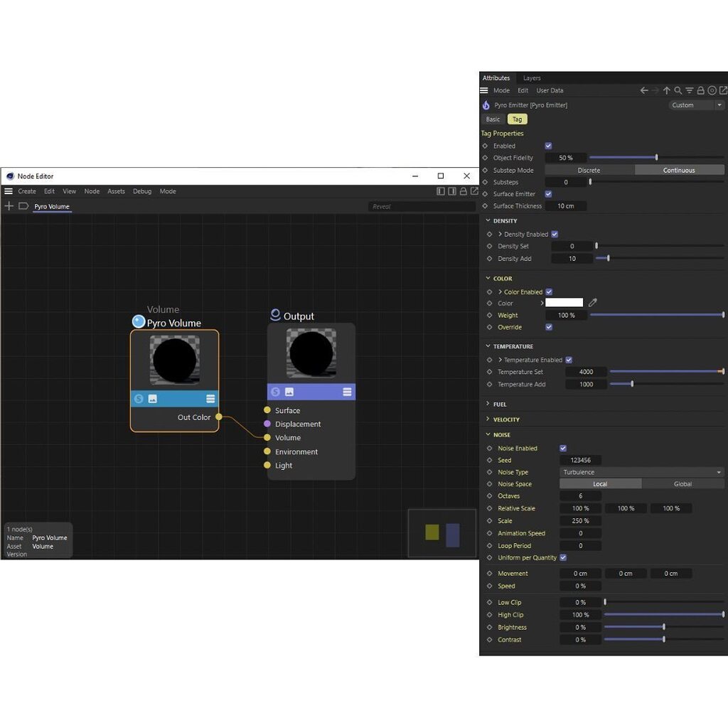Image resolution: width=728 pixels, height=728 pixels.
Task: Click the Displacement input port on Output
Action: 267,424
